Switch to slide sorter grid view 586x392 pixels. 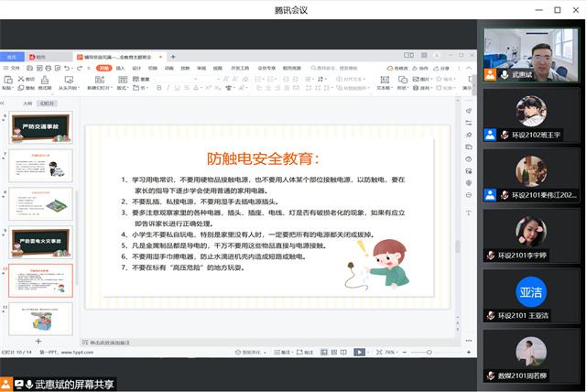tap(333, 352)
